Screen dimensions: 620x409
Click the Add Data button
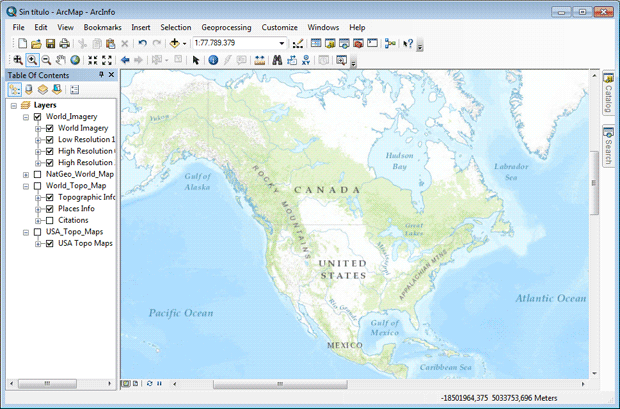(x=174, y=43)
